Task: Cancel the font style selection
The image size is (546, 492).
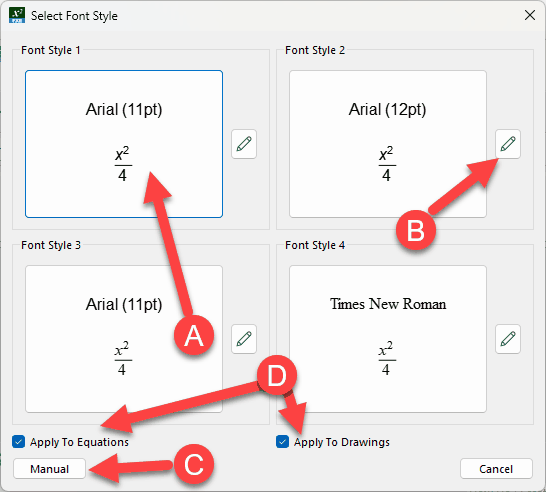Action: tap(496, 469)
